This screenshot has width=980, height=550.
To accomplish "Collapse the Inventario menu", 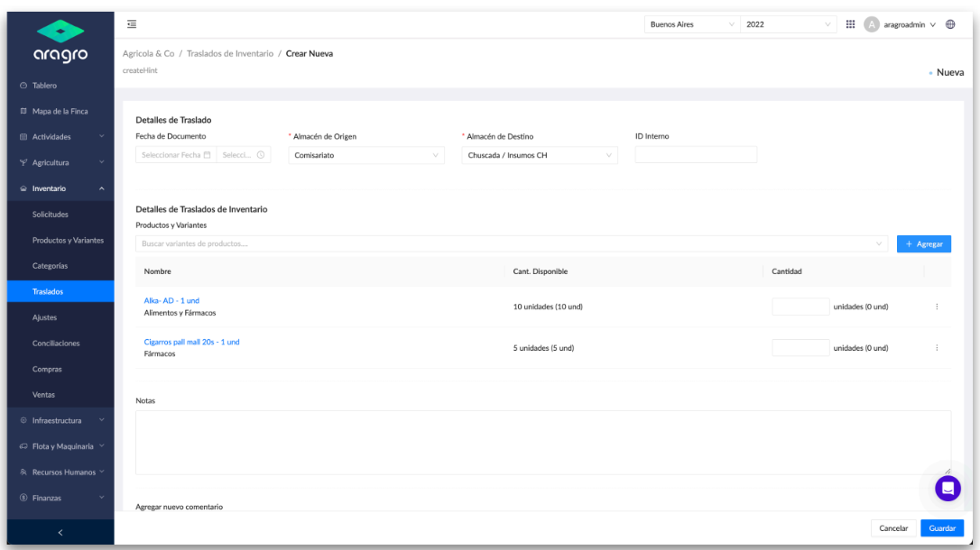I will point(60,188).
